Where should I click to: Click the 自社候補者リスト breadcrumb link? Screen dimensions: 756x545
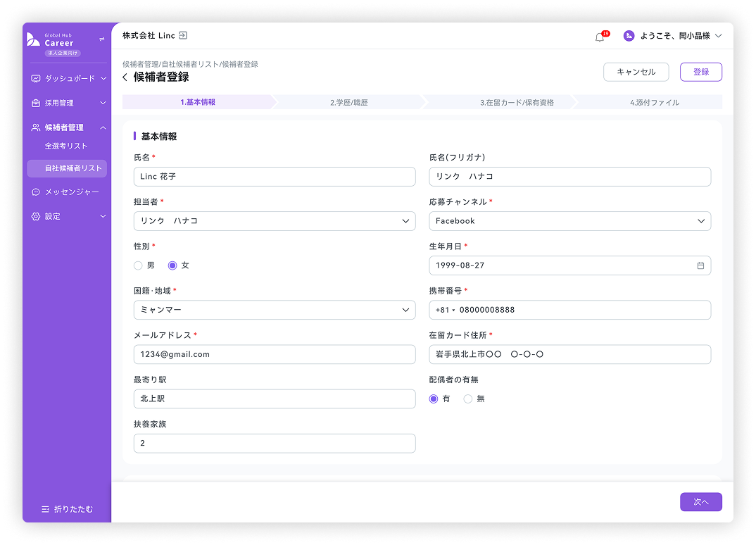click(x=189, y=64)
